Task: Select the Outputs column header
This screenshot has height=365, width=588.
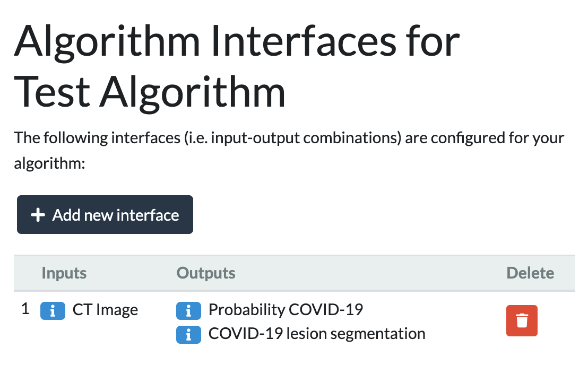Action: coord(206,273)
